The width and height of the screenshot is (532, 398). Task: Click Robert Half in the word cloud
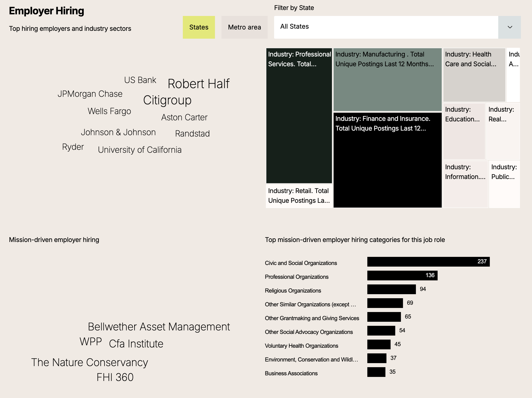(198, 84)
